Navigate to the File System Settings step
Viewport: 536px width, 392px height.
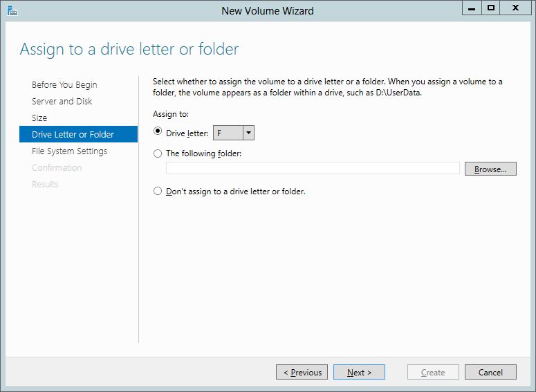click(x=69, y=151)
